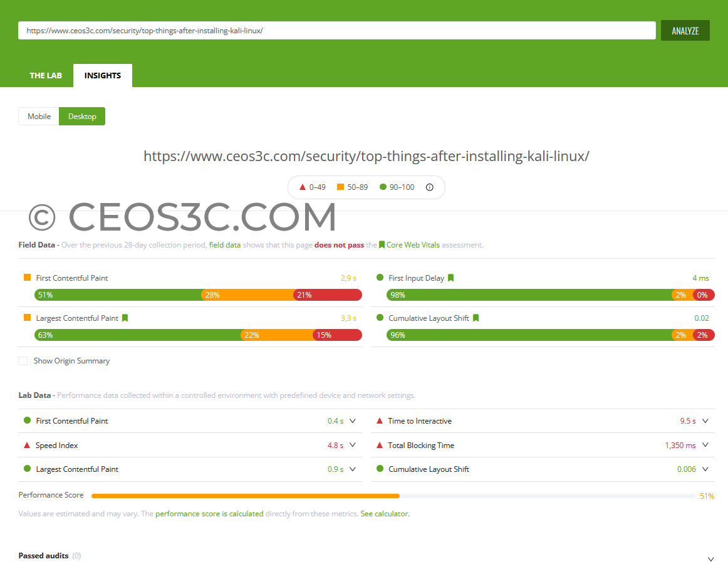Click the 22% orange segment of Largest Contentful Paint
Screen dimensions: 728x579
[277, 335]
